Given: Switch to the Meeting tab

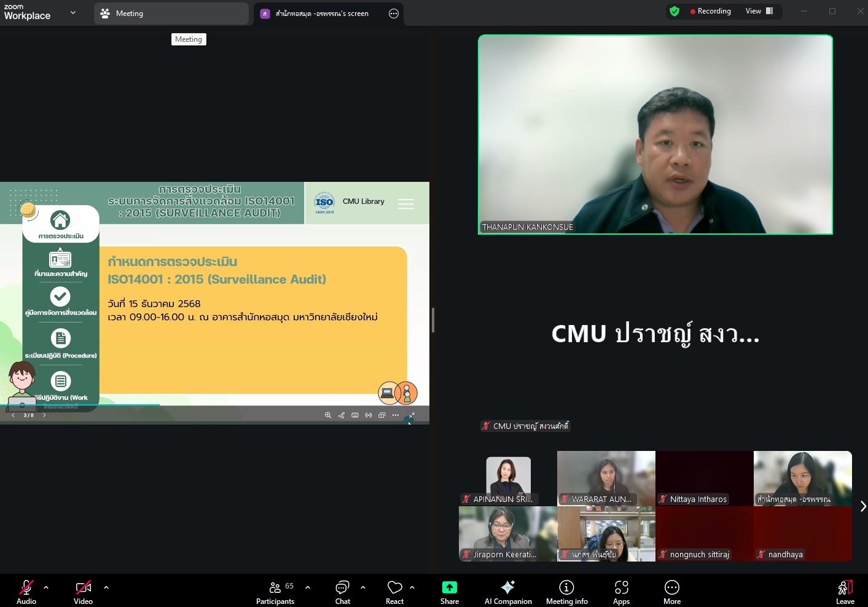Looking at the screenshot, I should (171, 14).
